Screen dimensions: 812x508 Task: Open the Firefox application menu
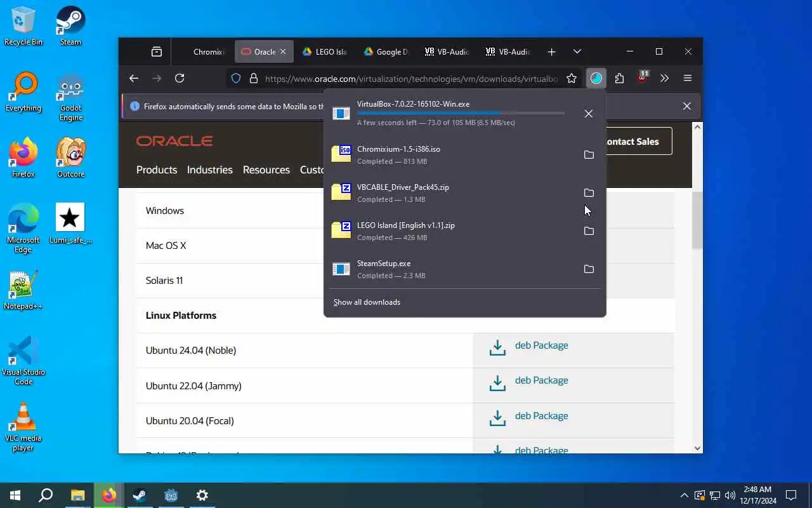pos(688,78)
